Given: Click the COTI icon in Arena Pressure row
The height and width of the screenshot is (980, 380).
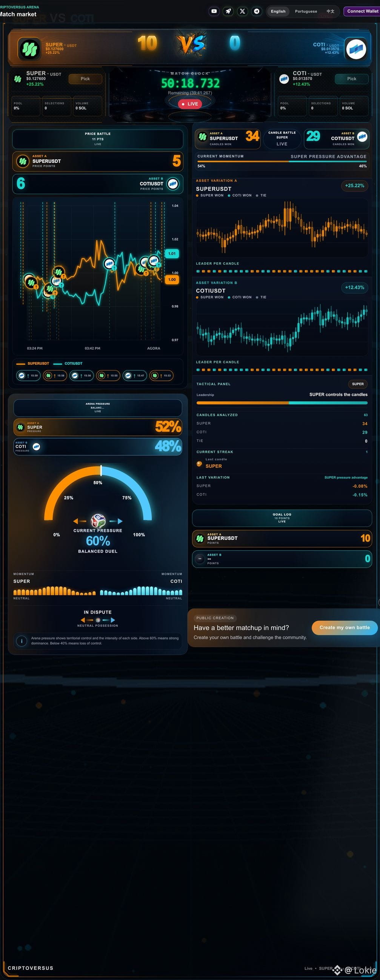Looking at the screenshot, I should [37, 447].
